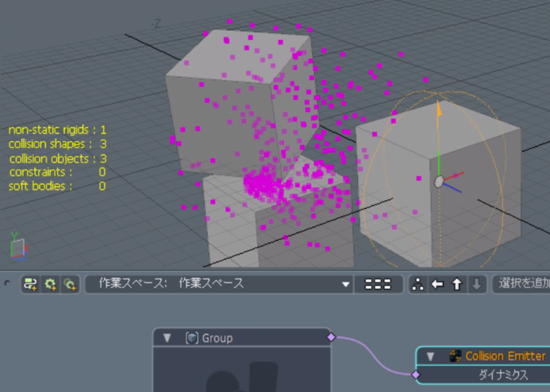Image resolution: width=550 pixels, height=392 pixels.
Task: Click the Collision Emitter node icon
Action: pos(455,357)
